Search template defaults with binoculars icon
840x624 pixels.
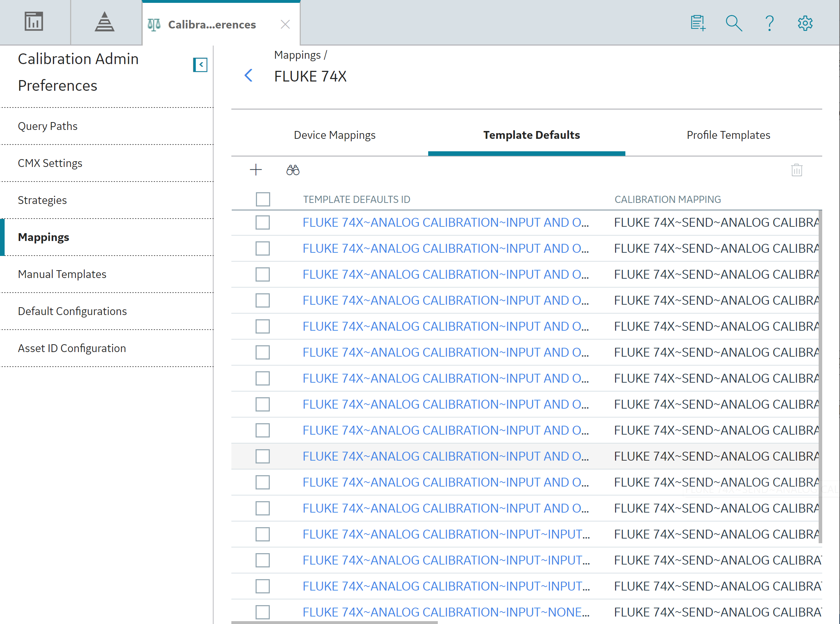[x=293, y=170]
